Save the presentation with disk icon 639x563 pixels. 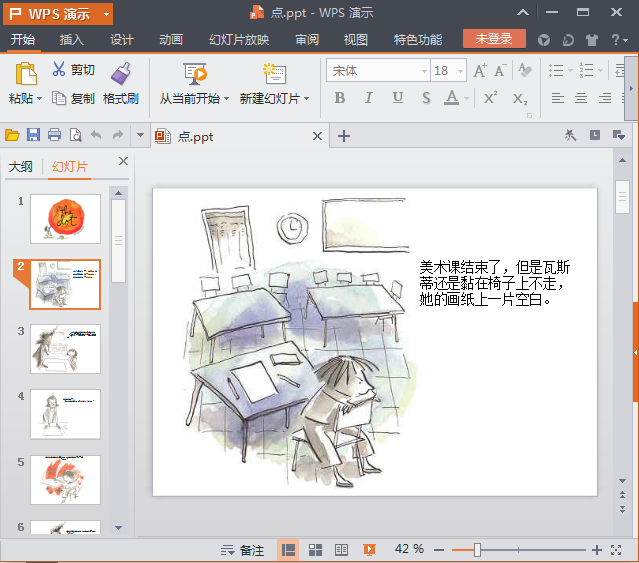[33, 135]
